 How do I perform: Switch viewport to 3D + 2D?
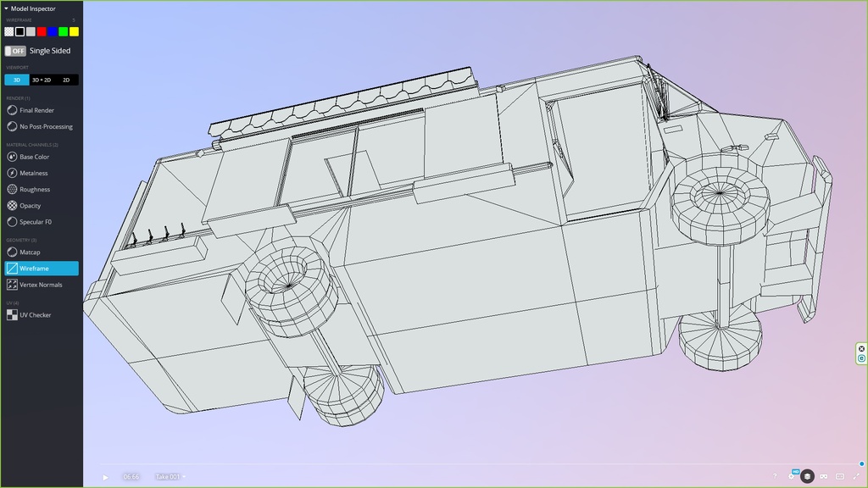(42, 80)
